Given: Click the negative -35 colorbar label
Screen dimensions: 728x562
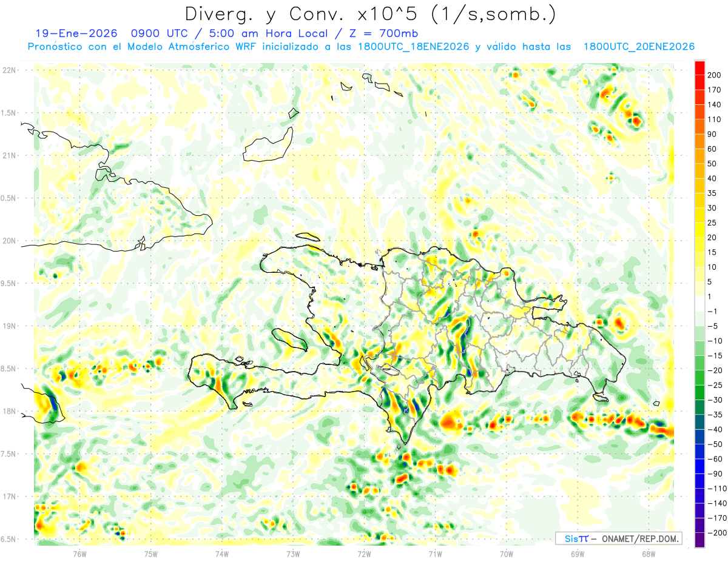Looking at the screenshot, I should 716,415.
